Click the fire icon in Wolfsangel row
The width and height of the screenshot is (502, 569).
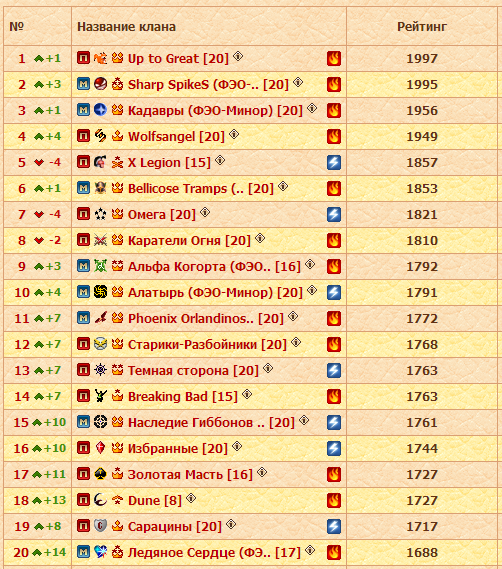pos(334,136)
